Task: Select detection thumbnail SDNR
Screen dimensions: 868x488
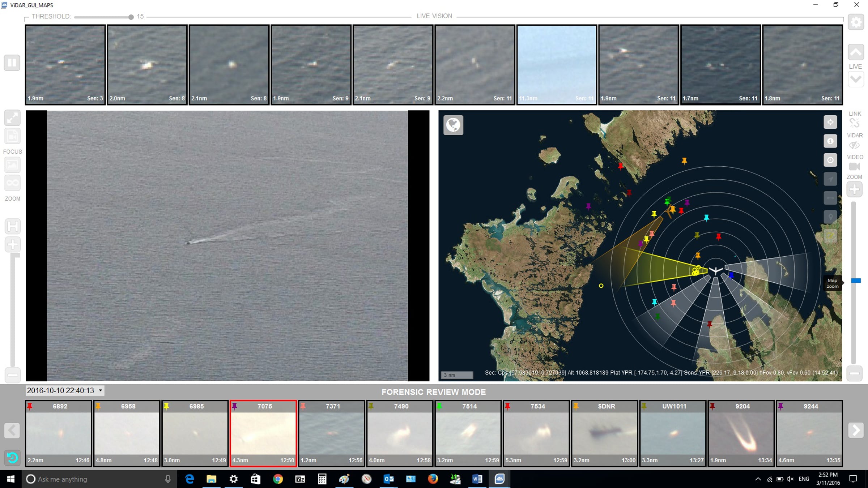Action: [x=604, y=433]
